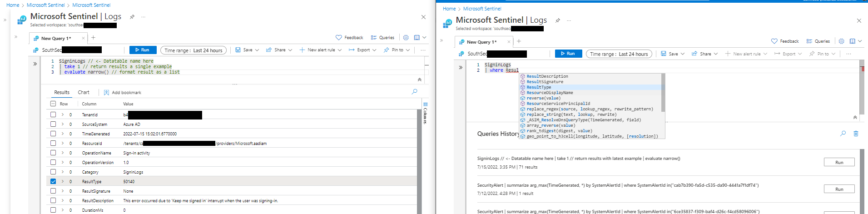Select New Query 1 tab in left window
The image size is (868, 214).
click(x=55, y=38)
